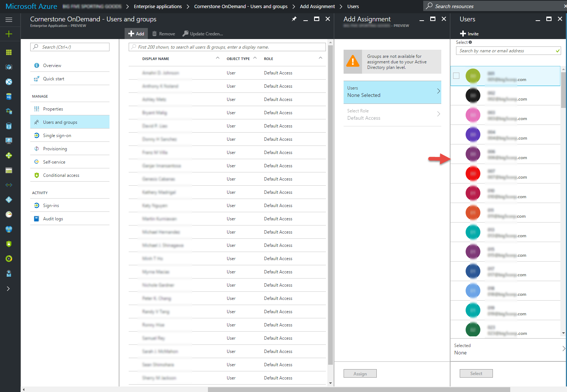The image size is (567, 392).
Task: Click the Select info icon in Users blade
Action: point(470,42)
